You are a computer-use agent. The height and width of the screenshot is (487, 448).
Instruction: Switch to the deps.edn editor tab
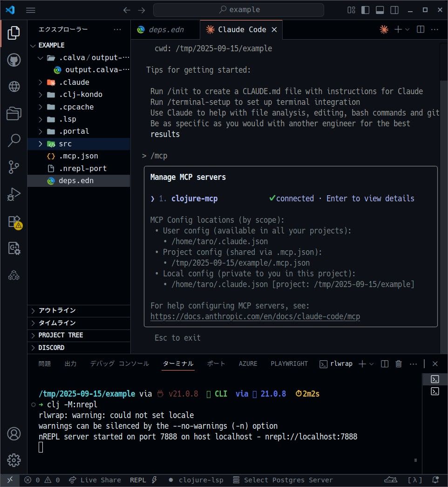click(x=165, y=29)
